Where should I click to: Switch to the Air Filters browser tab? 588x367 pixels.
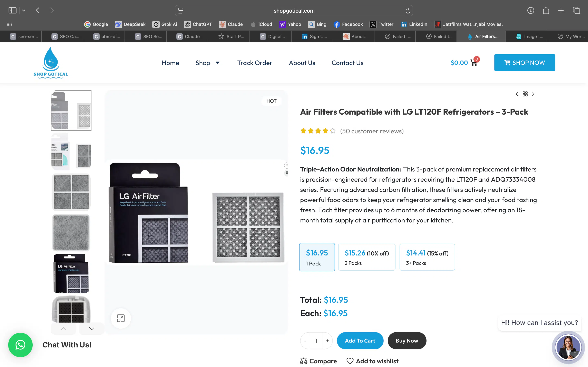coord(481,36)
